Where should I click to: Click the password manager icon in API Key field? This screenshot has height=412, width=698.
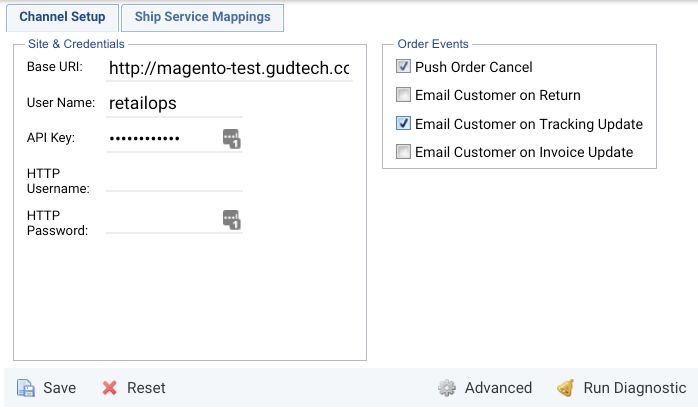point(231,139)
